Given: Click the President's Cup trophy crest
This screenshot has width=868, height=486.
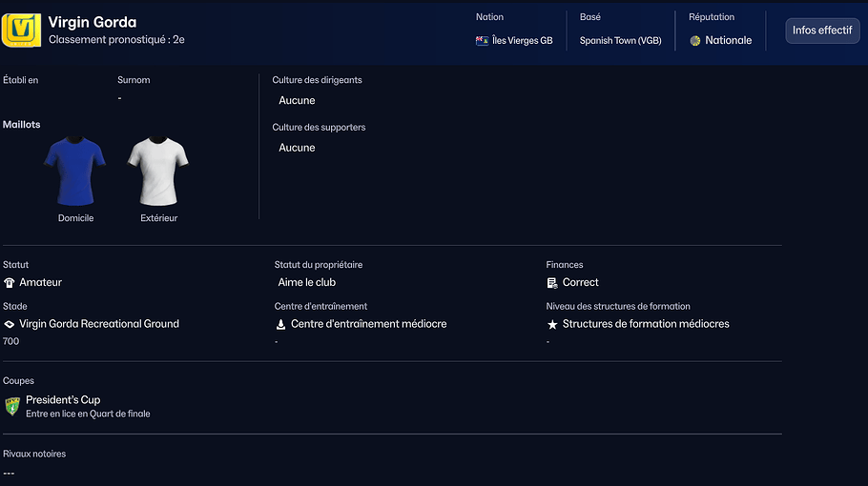Looking at the screenshot, I should pos(12,406).
